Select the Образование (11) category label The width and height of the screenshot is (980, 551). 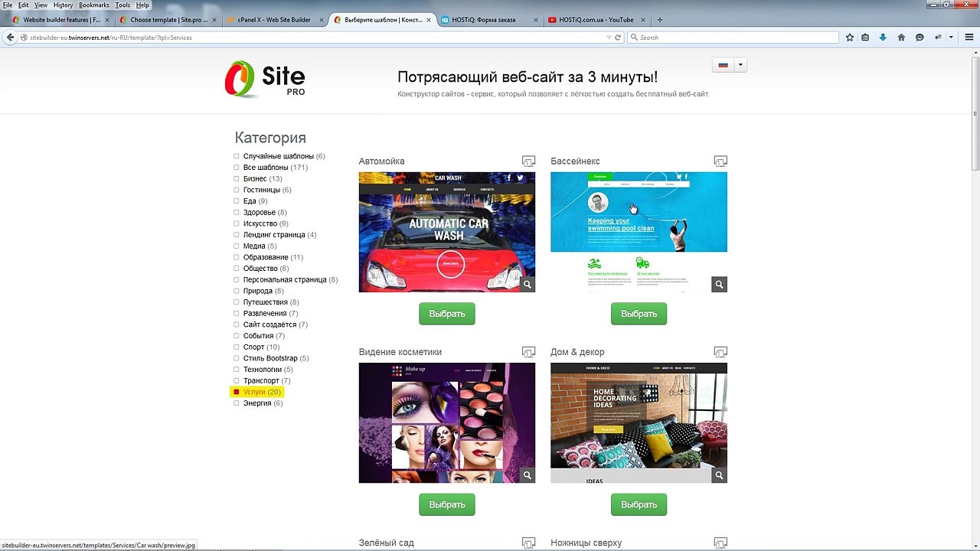pyautogui.click(x=273, y=257)
